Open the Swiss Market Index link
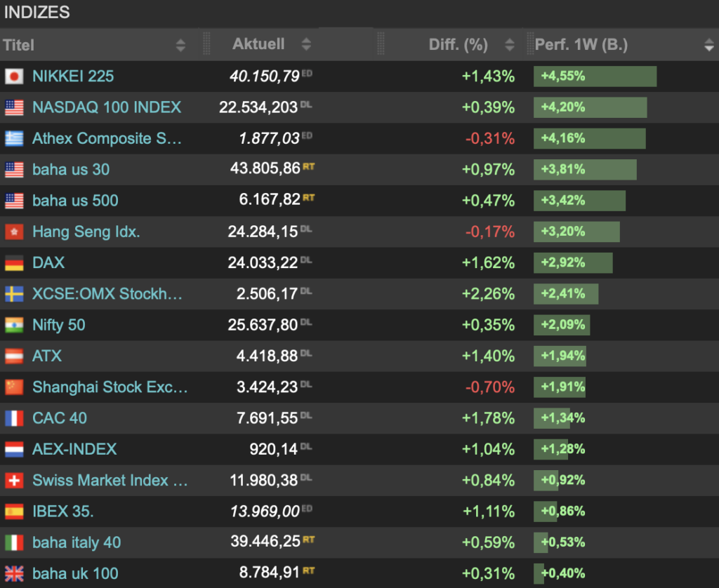 110,481
